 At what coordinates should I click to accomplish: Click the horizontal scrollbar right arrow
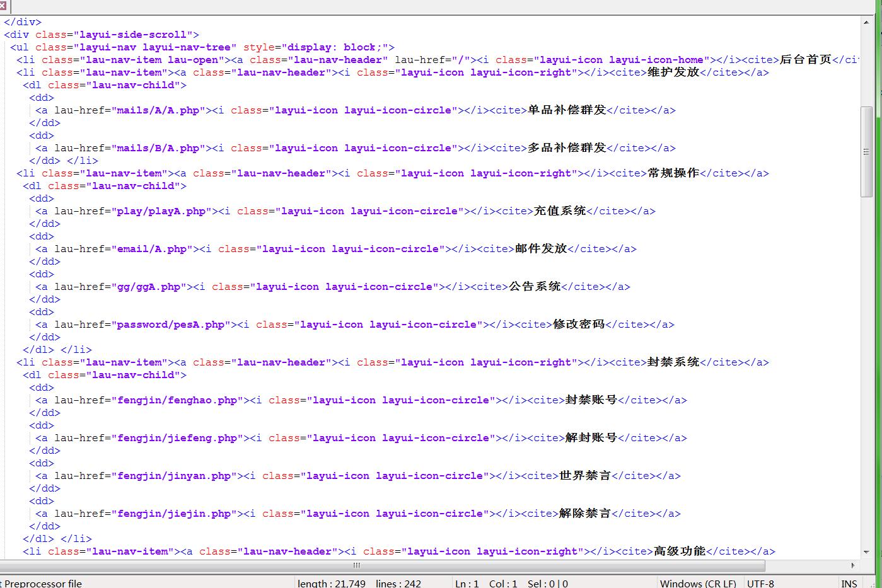pyautogui.click(x=853, y=565)
